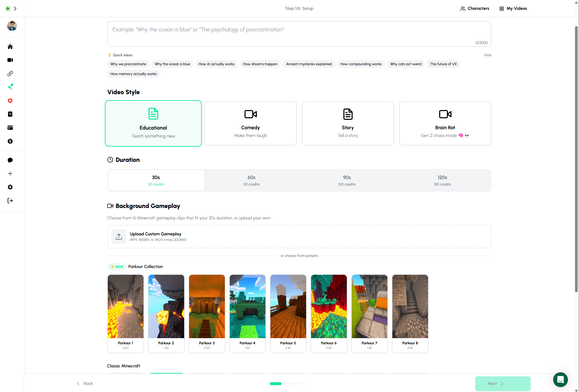Open the Home page from the sidebar
This screenshot has width=579, height=392.
point(10,46)
